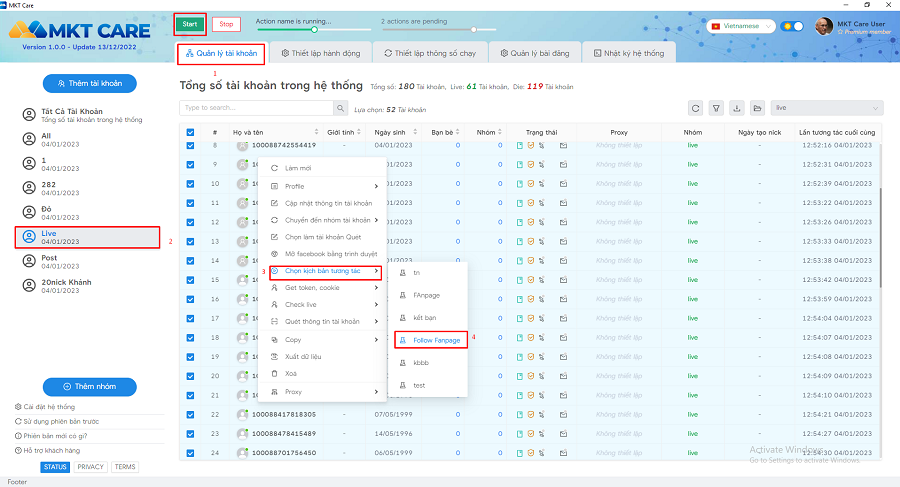Switch to Thiết lập hành động tab
Viewport: 900px width, 487px height.
(320, 52)
